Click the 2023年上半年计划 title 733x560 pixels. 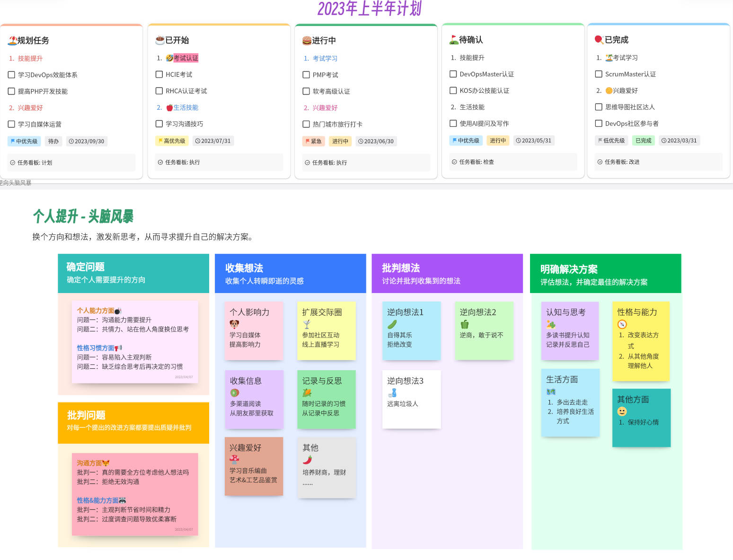(369, 9)
